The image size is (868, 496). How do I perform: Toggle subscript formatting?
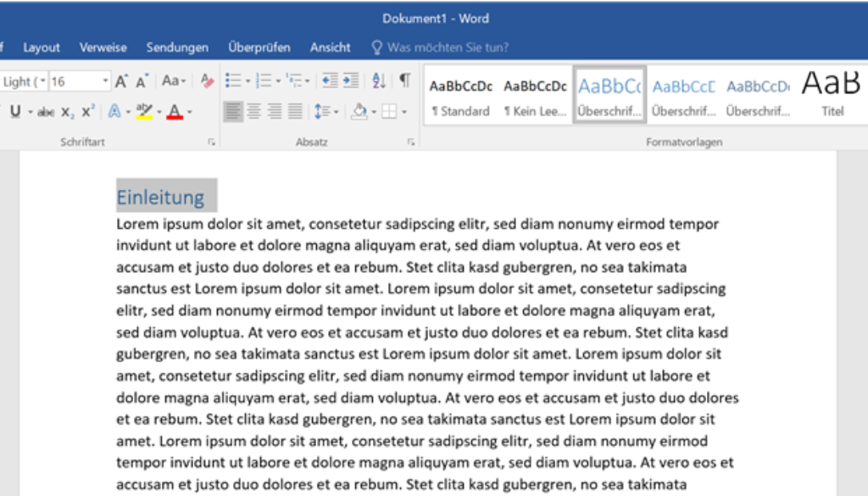tap(68, 112)
